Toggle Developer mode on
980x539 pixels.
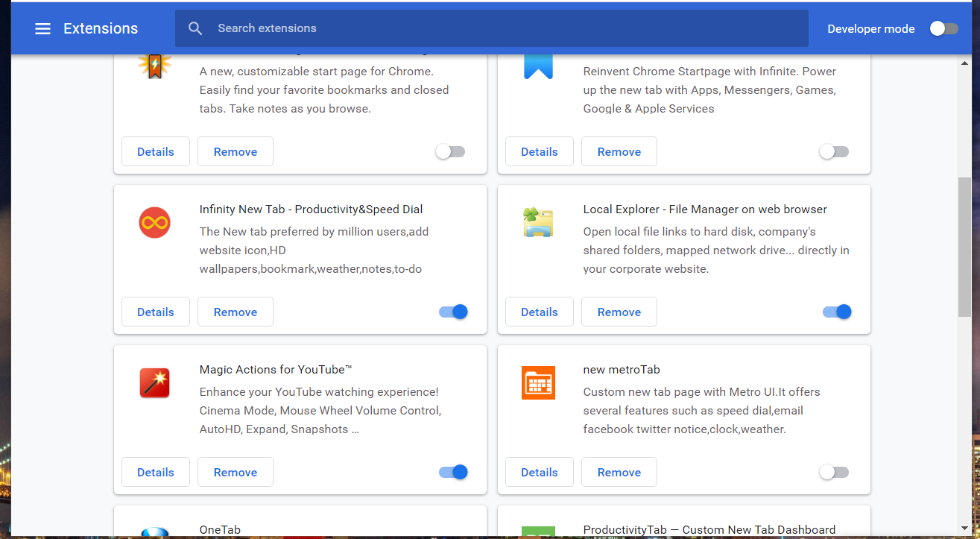point(943,28)
